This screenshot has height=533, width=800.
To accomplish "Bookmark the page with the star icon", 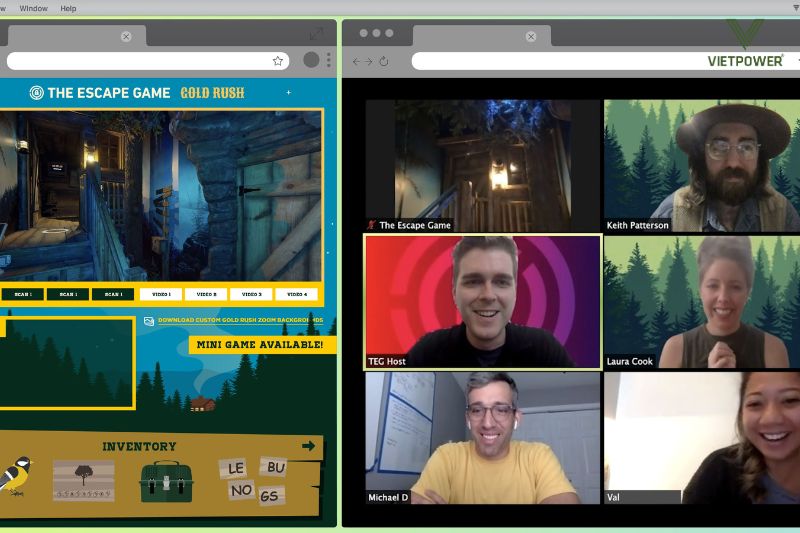I will click(278, 61).
